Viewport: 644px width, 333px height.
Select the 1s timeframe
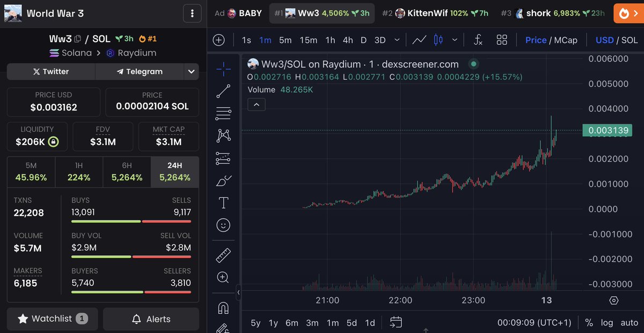pos(246,40)
